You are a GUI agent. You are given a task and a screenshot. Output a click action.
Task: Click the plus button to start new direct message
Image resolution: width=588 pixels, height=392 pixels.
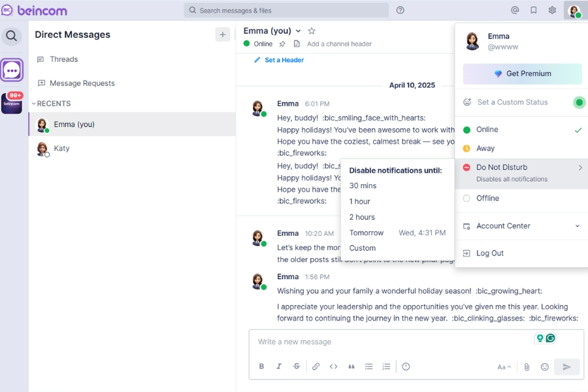pos(222,35)
